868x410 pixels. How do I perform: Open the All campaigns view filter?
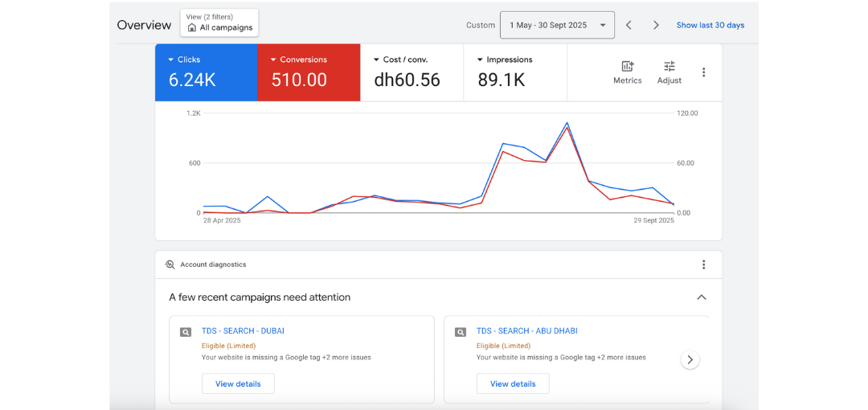(219, 23)
